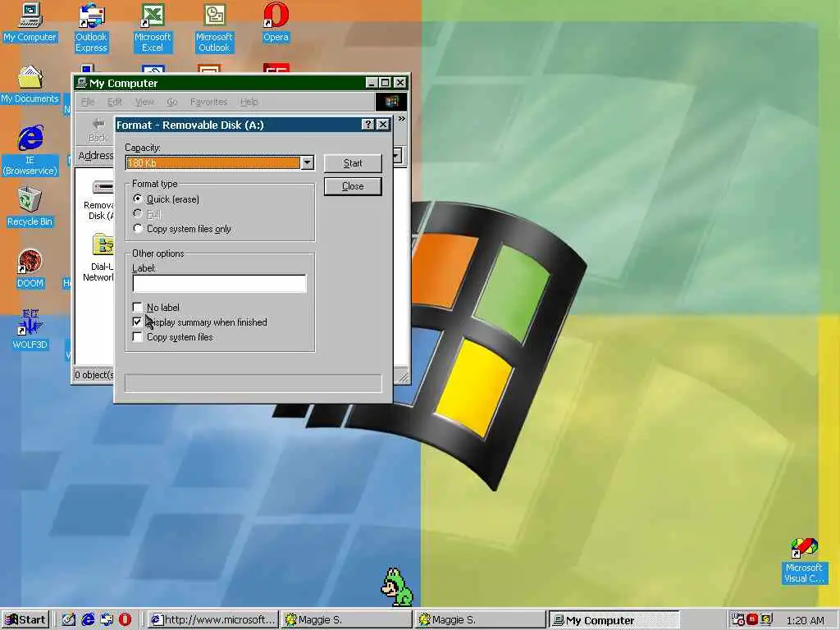The image size is (840, 630).
Task: Click Start to begin formatting
Action: pos(353,163)
